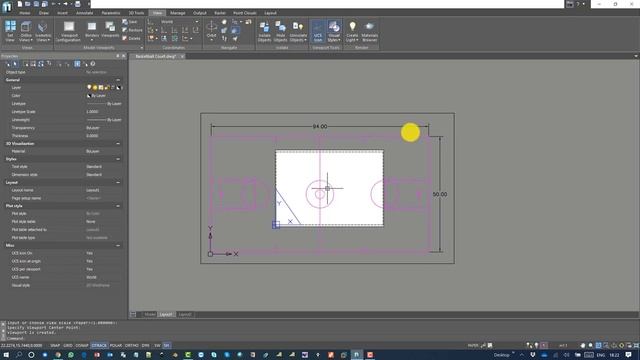Click the Print quick-access icon
The image size is (640, 360).
pyautogui.click(x=78, y=4)
